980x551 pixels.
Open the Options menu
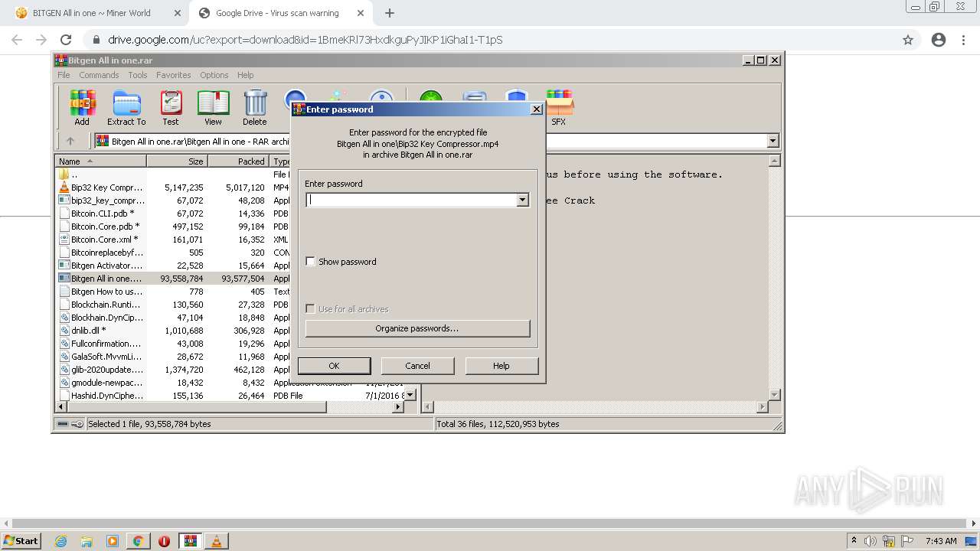[214, 75]
